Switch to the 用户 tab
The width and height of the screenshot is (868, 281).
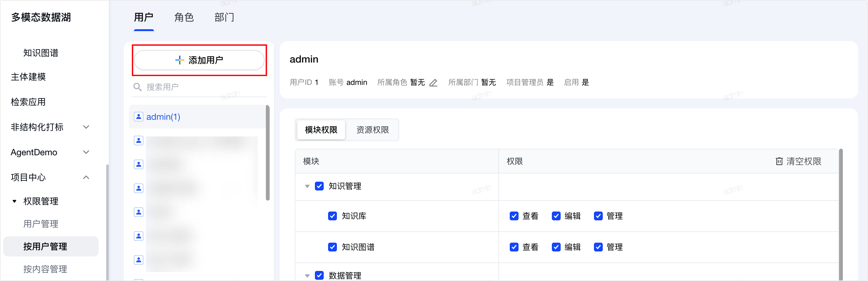(x=144, y=17)
